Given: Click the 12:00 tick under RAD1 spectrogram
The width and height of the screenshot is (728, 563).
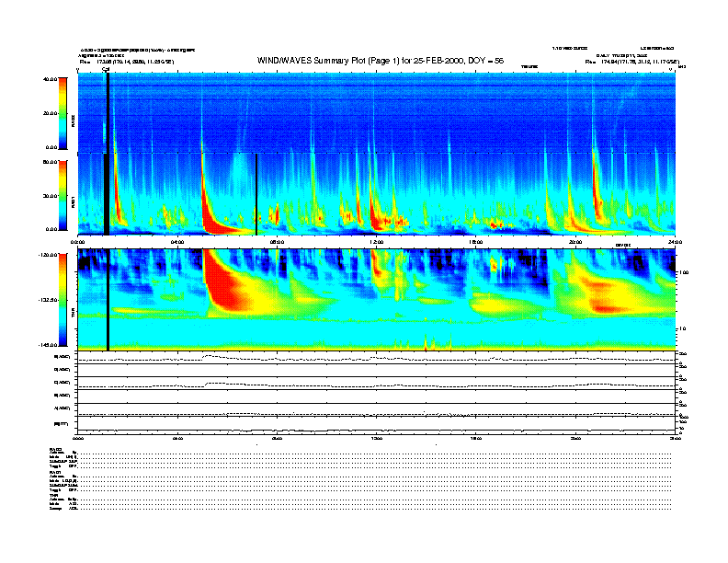Looking at the screenshot, I should [x=377, y=242].
